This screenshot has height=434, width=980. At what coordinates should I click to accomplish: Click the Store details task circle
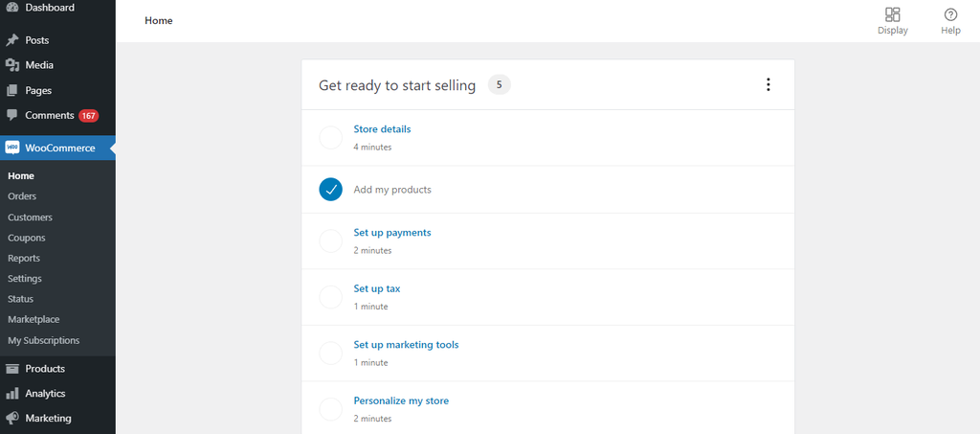pyautogui.click(x=330, y=138)
